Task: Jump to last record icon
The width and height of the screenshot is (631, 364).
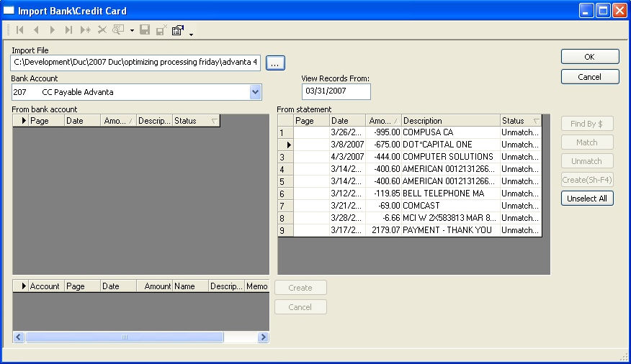Action: tap(68, 29)
